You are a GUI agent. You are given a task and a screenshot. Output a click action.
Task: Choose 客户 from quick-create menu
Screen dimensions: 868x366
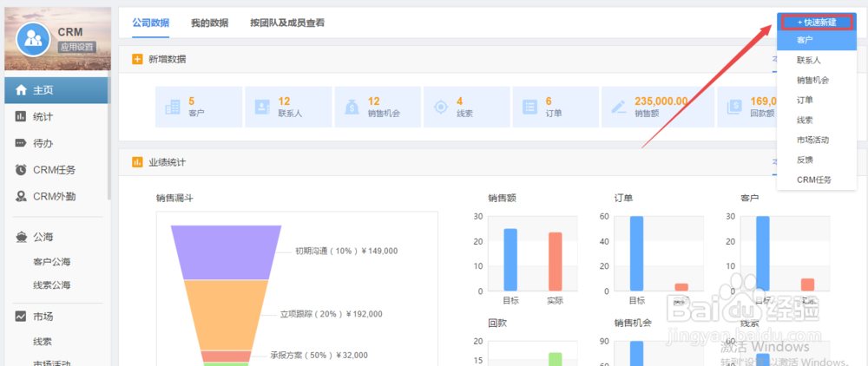[x=817, y=41]
